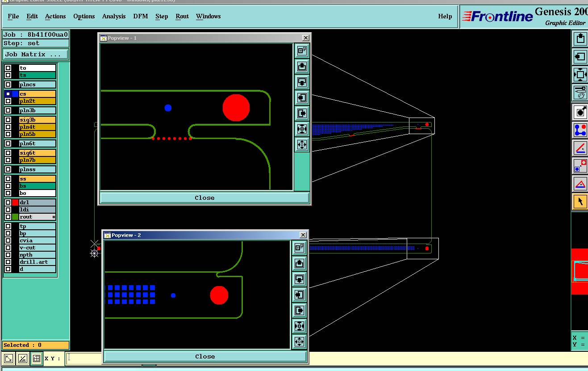Select the add-feature circle arrow tool
This screenshot has height=371, width=588.
coord(580,112)
